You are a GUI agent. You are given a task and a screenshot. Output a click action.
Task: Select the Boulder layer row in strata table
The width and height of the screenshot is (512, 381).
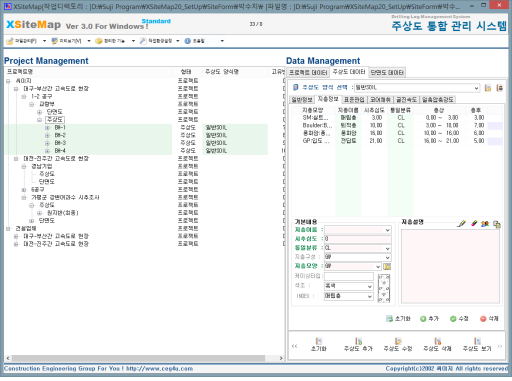coord(397,126)
